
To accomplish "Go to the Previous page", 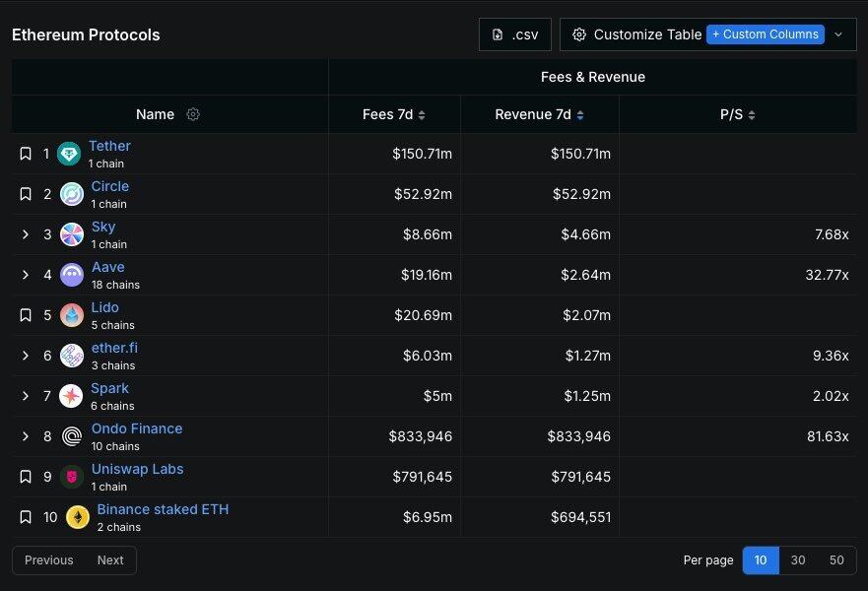I will tap(48, 560).
